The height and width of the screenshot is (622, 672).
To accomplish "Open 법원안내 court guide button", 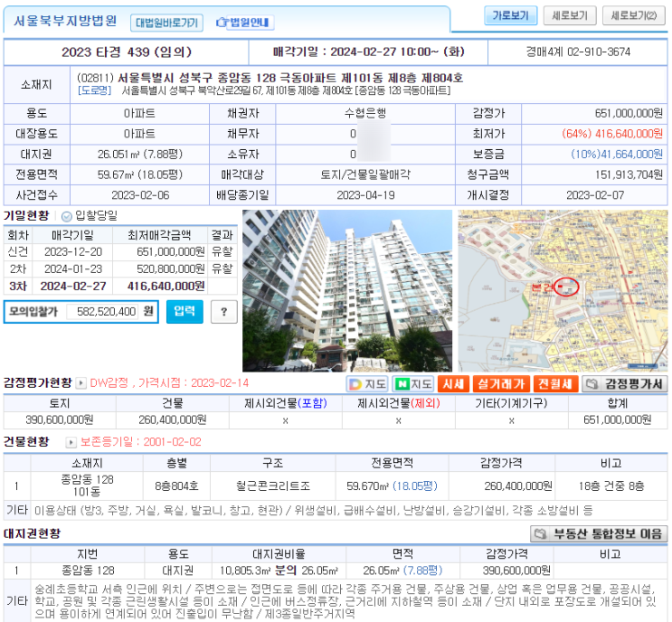I will 244,23.
